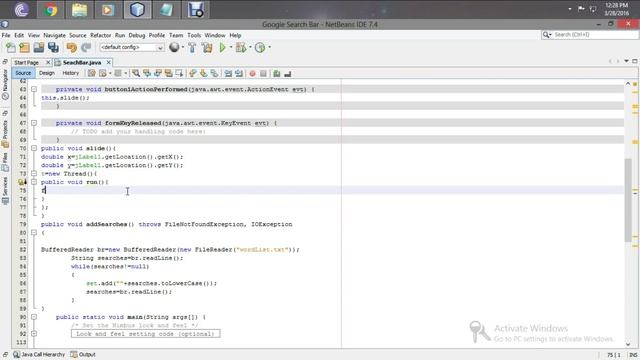640x360 pixels.
Task: Switch editor to Design view
Action: click(47, 73)
